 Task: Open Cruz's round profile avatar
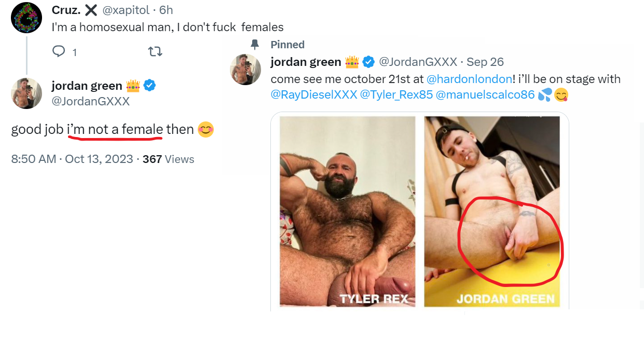(x=26, y=18)
